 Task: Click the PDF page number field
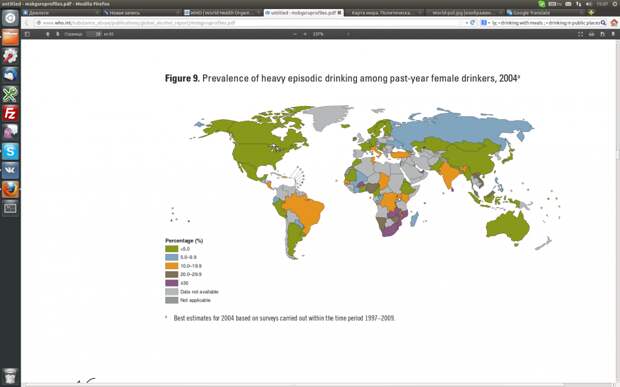(x=94, y=34)
